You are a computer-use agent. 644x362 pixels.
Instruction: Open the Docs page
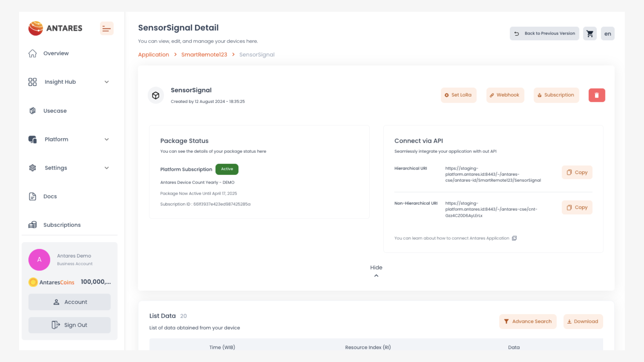pyautogui.click(x=50, y=196)
